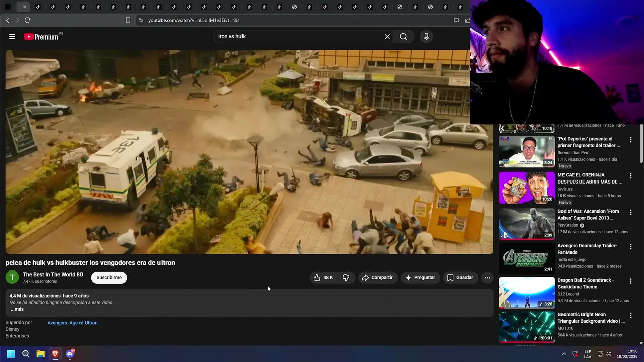Screen dimensions: 644x362
Task: Open God of War Ascension thumbnail
Action: (527, 224)
